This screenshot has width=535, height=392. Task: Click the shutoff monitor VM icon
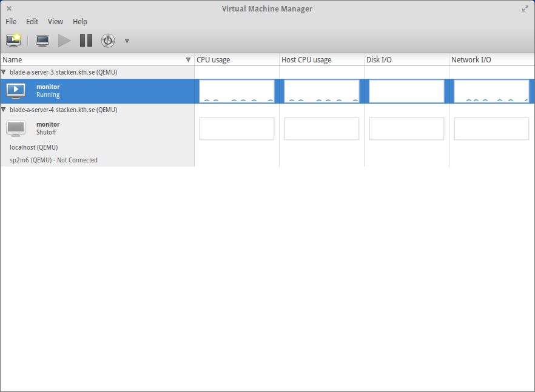16,128
